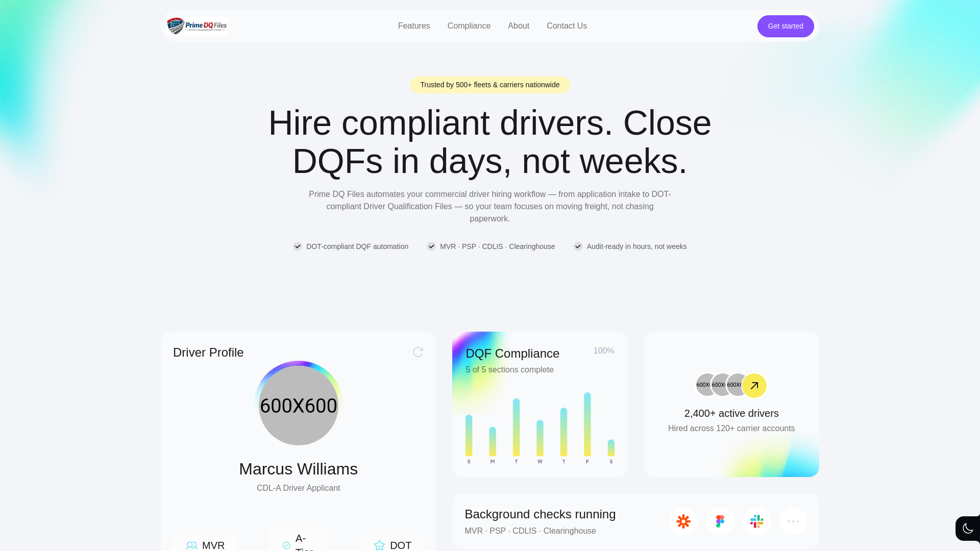Click the Prime DQ Files logo
The image size is (980, 551).
pyautogui.click(x=197, y=26)
